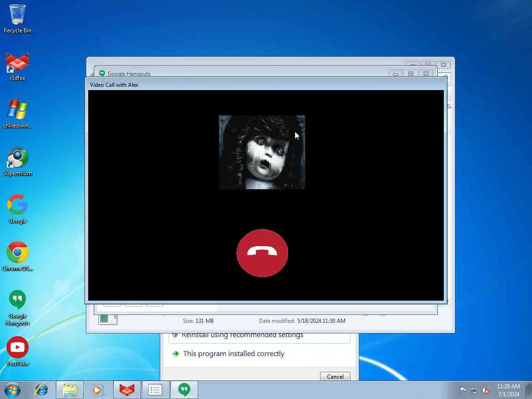Open Google Hangouts desktop icon
Image resolution: width=532 pixels, height=399 pixels.
[x=17, y=308]
